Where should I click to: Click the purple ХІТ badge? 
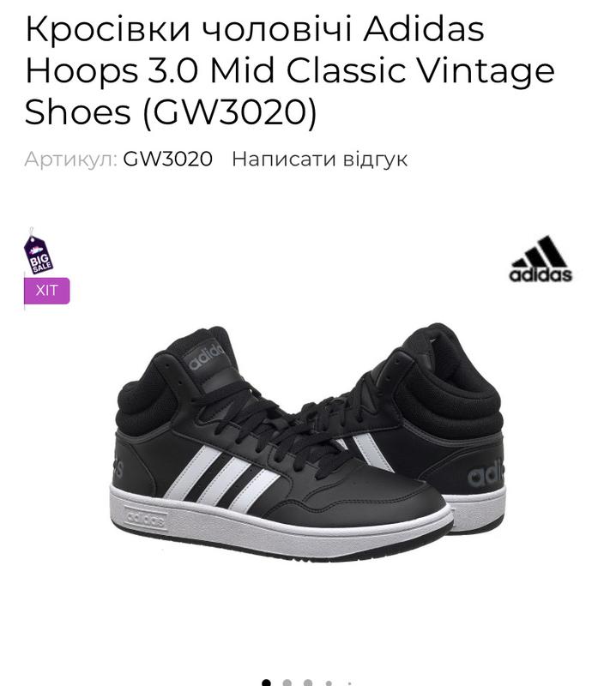tap(47, 291)
